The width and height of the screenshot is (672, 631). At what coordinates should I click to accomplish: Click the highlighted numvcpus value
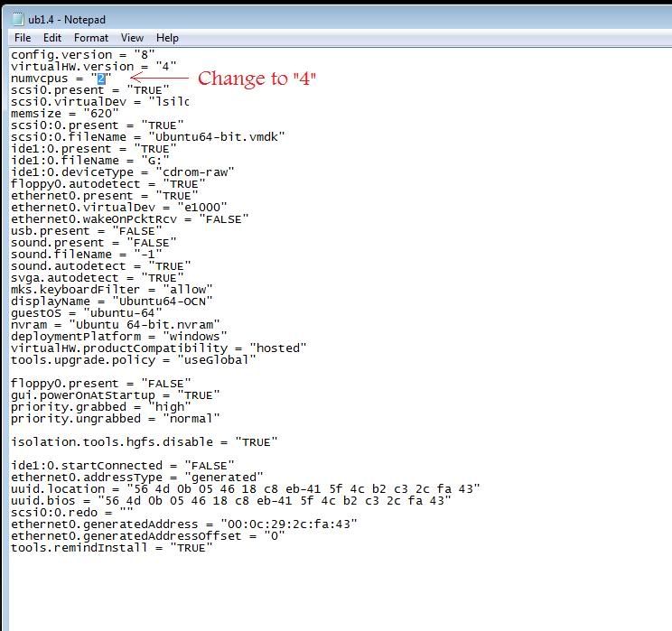pos(102,79)
